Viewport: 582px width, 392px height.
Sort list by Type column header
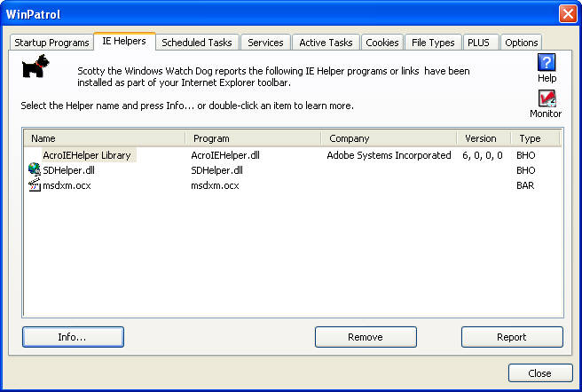(535, 138)
